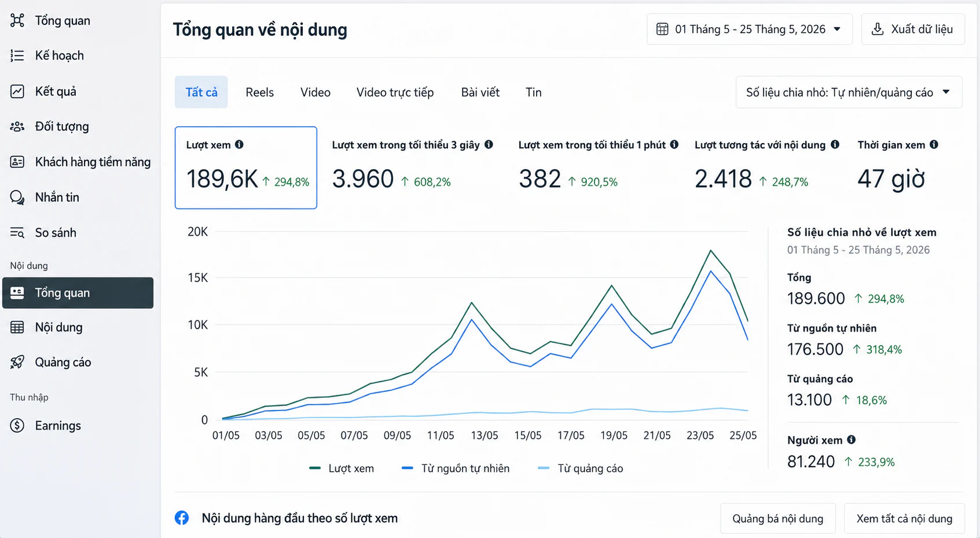980x538 pixels.
Task: Click the Kết quả chart icon
Action: click(x=17, y=92)
